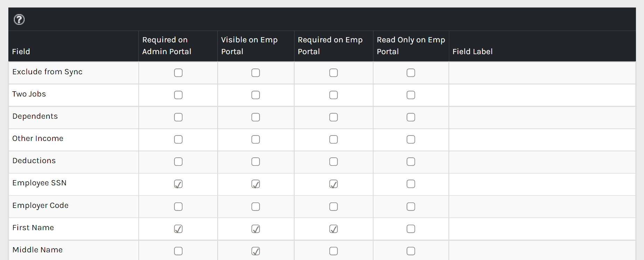Click the help question mark icon
The image size is (644, 260).
(19, 19)
